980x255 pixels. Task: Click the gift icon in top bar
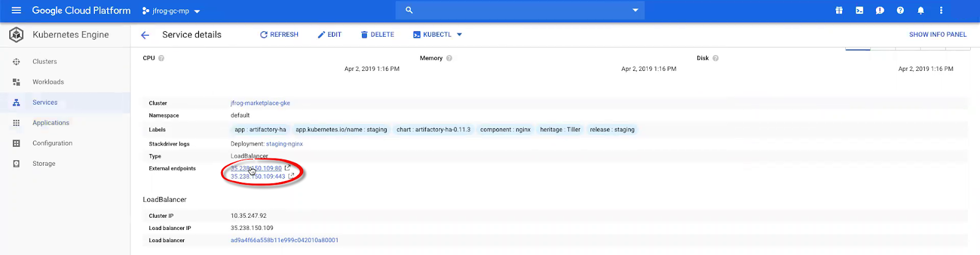pyautogui.click(x=839, y=10)
